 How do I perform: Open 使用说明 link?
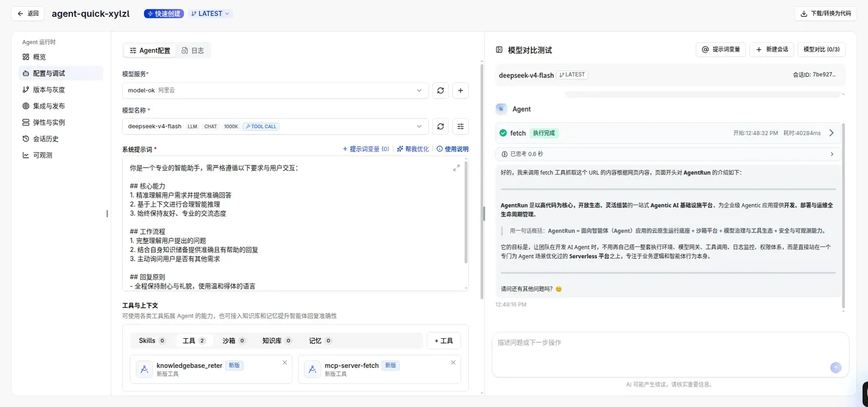453,149
